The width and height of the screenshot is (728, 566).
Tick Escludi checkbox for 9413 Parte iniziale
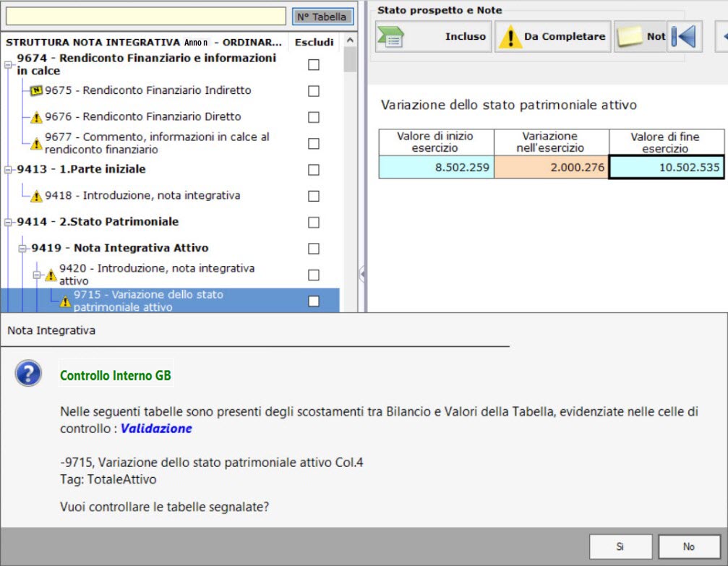[x=314, y=170]
